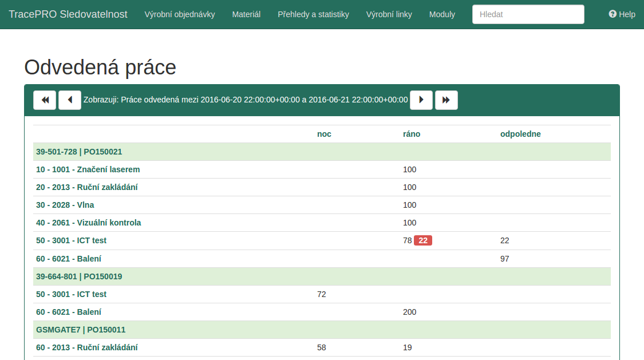The width and height of the screenshot is (644, 360).
Task: Click the odpoledne column header
Action: point(520,134)
